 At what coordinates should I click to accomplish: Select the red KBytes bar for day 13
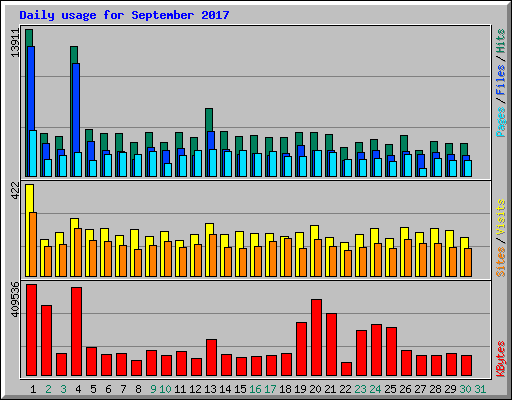pyautogui.click(x=211, y=357)
